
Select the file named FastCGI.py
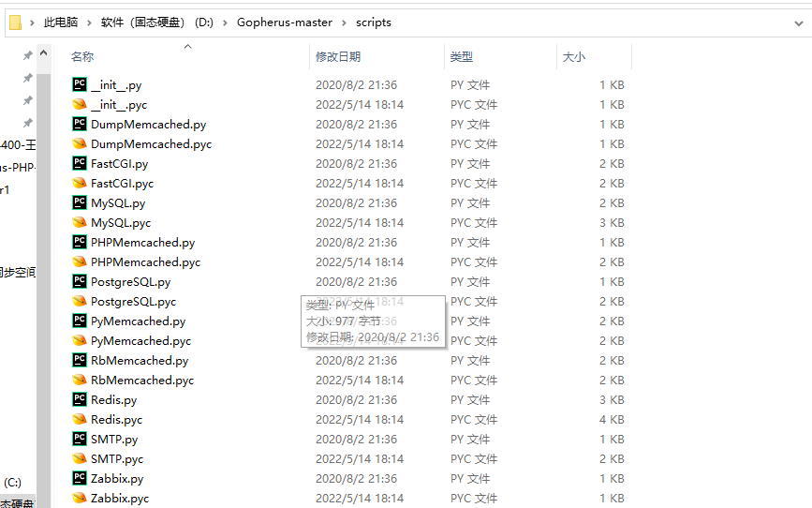119,164
